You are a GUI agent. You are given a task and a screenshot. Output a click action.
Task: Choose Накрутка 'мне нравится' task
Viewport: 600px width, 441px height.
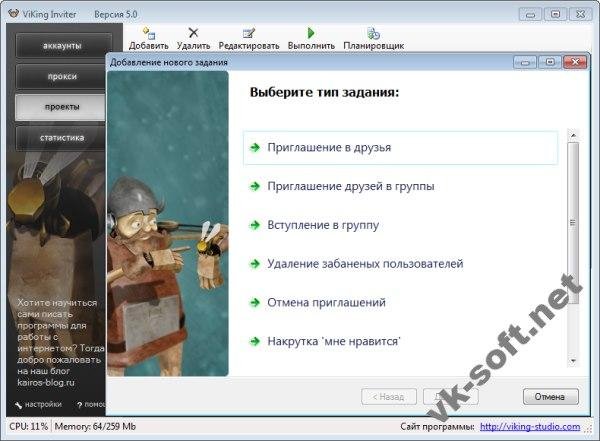pyautogui.click(x=400, y=341)
